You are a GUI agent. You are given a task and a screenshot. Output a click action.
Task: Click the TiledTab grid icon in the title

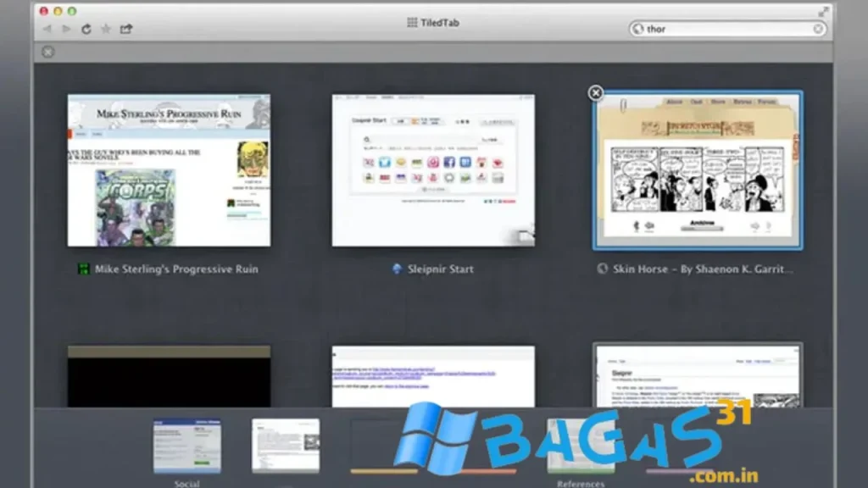[x=412, y=23]
